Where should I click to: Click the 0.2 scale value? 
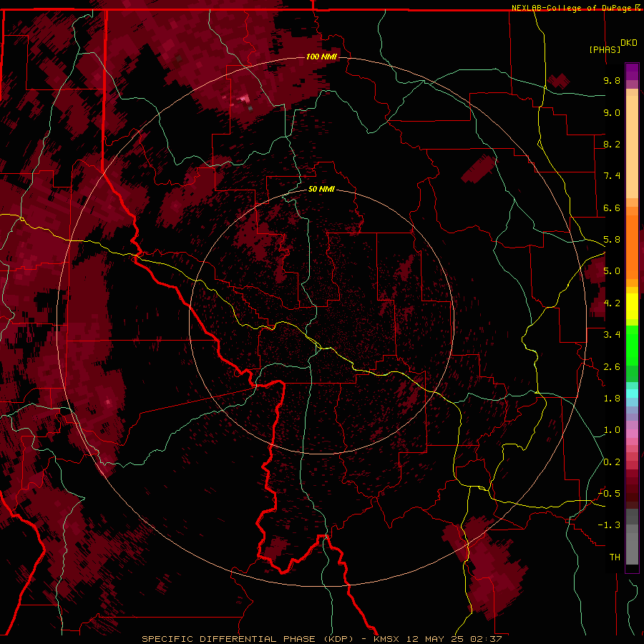(x=612, y=462)
